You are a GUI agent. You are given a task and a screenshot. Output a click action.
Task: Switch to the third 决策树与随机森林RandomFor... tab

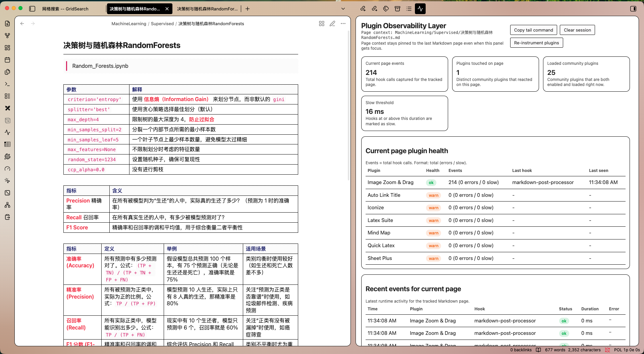point(207,9)
